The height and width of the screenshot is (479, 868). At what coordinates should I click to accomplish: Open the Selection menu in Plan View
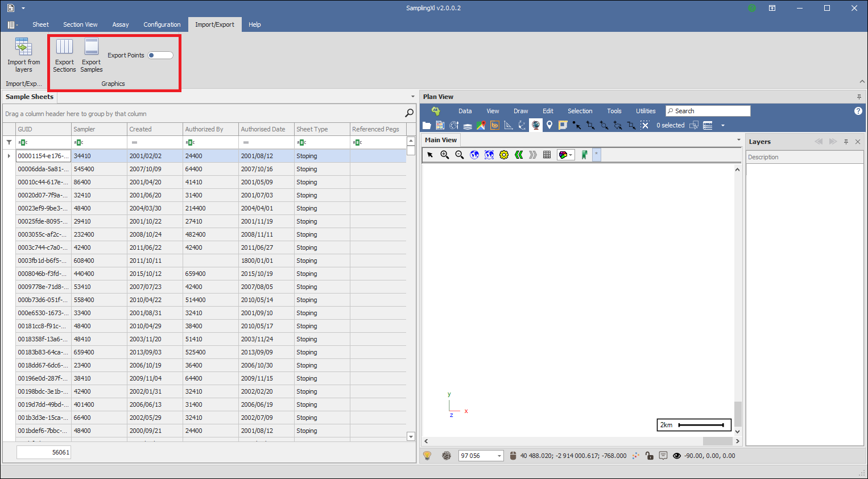click(580, 111)
